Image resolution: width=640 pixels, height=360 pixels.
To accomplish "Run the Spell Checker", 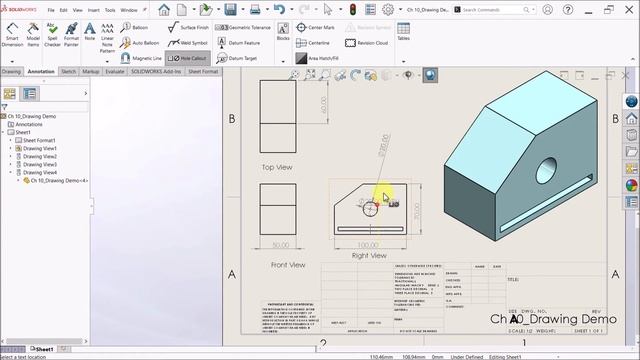I will coord(52,35).
